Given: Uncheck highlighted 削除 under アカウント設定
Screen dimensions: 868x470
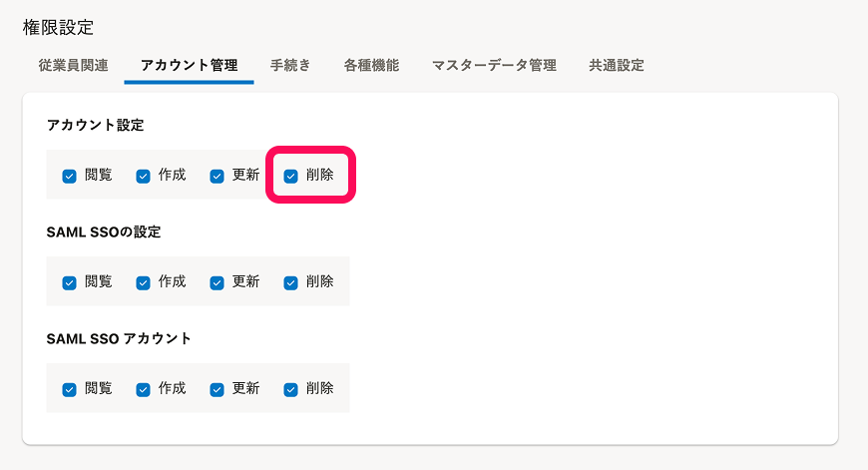Looking at the screenshot, I should click(x=291, y=177).
